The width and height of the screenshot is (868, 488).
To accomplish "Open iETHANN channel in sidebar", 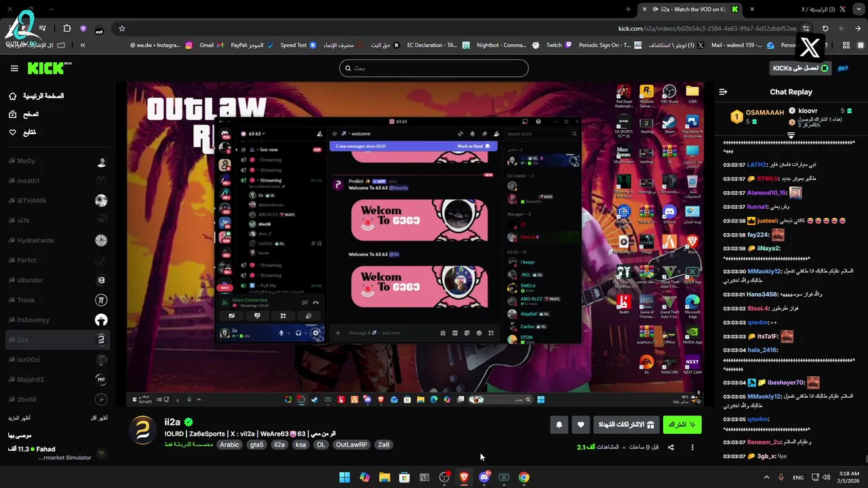I will (x=57, y=201).
